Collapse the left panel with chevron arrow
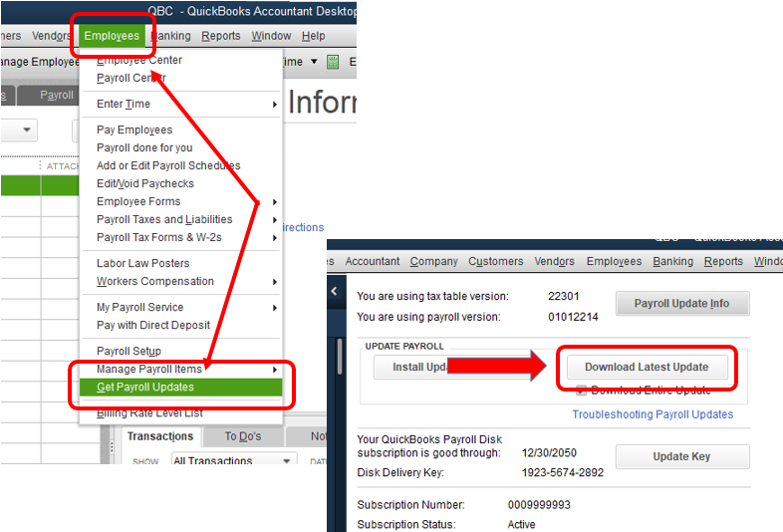The height and width of the screenshot is (532, 783). (x=334, y=291)
